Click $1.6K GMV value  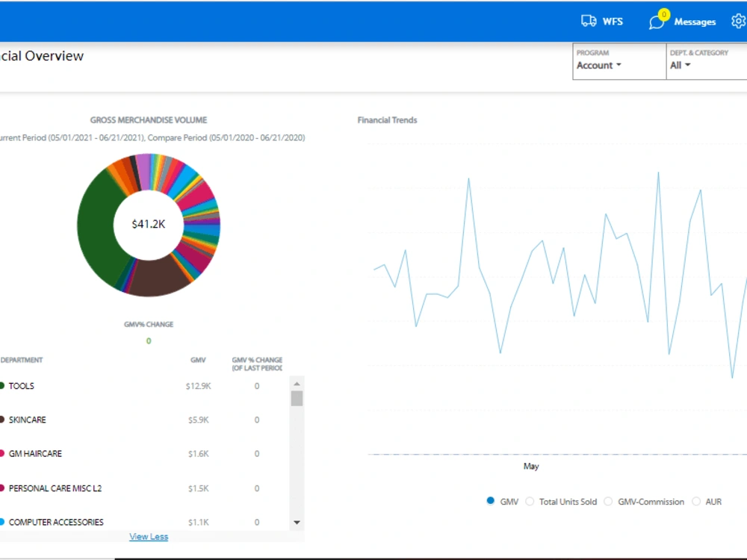click(198, 453)
